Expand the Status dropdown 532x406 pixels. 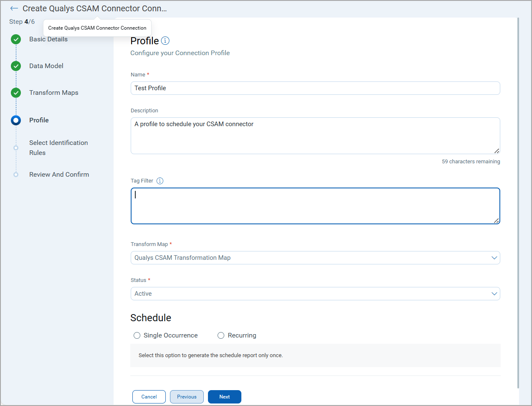315,294
